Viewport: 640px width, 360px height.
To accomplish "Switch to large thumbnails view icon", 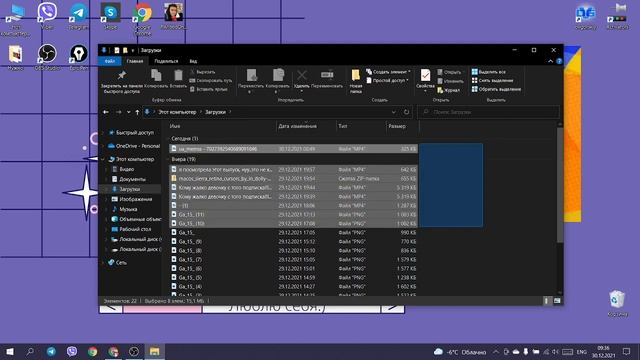I will [x=557, y=301].
